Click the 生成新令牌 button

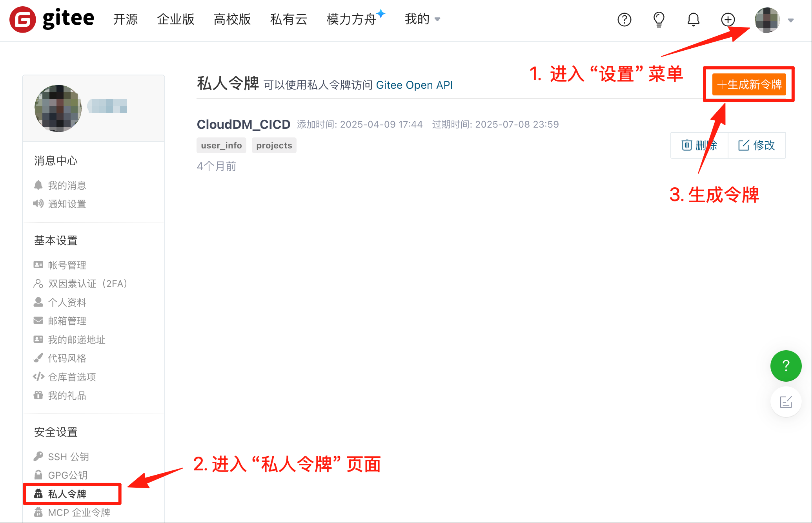(x=749, y=84)
